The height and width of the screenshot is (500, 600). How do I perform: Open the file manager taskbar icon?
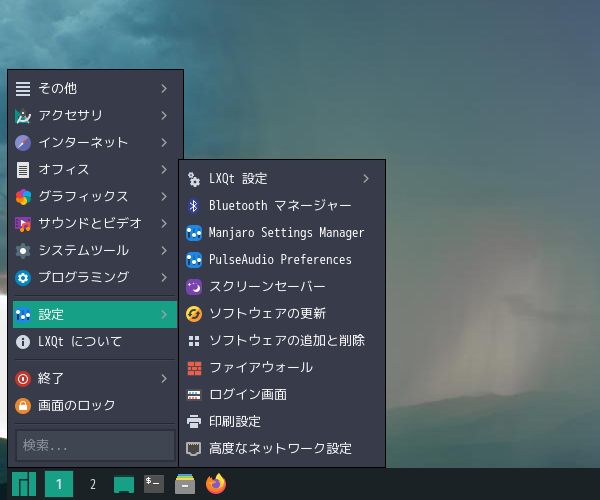click(x=185, y=484)
